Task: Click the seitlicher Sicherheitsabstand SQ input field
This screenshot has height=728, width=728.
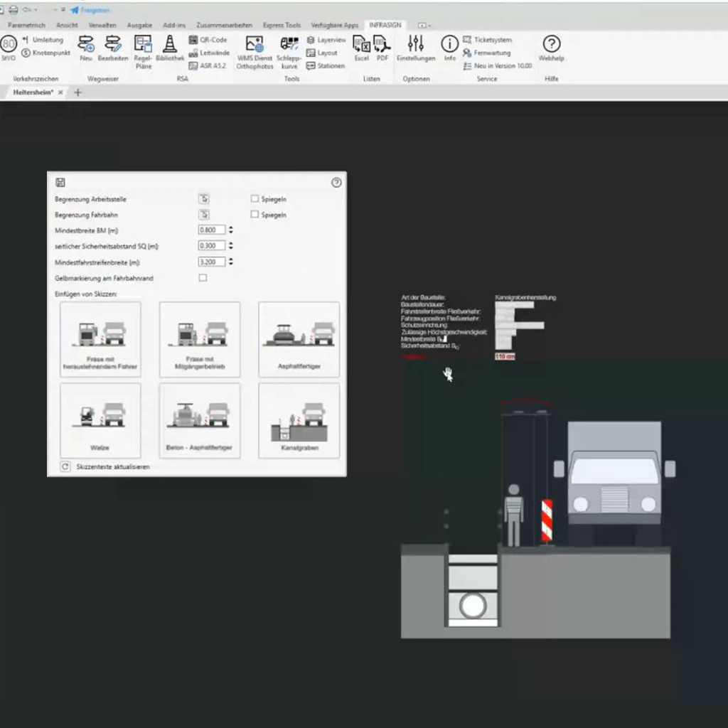Action: pos(212,246)
